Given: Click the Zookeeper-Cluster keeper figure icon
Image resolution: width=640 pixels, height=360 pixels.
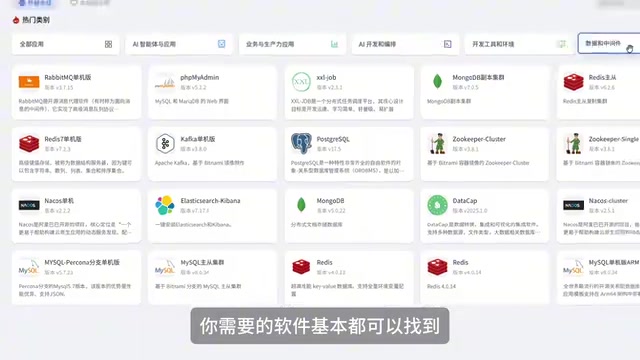Looking at the screenshot, I should [x=437, y=143].
